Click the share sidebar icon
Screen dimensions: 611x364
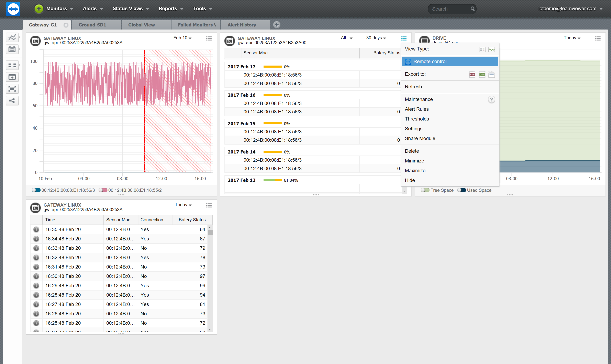[x=12, y=101]
